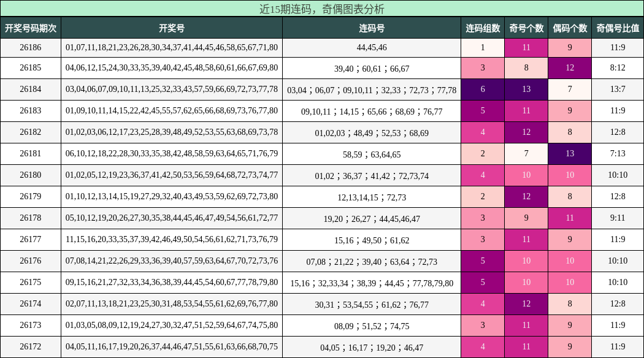Select issue number 26185
The height and width of the screenshot is (358, 644).
click(x=31, y=68)
